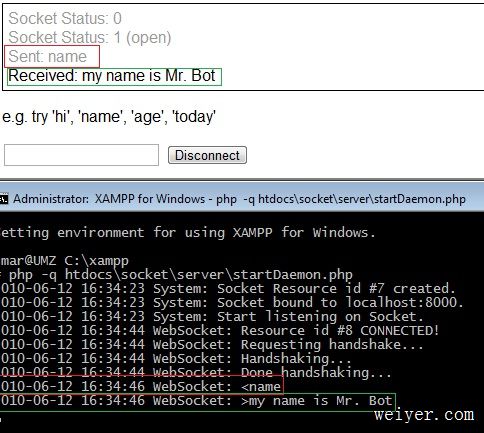Click the hint text mentioning 'hi', 'name', 'age'

[109, 117]
